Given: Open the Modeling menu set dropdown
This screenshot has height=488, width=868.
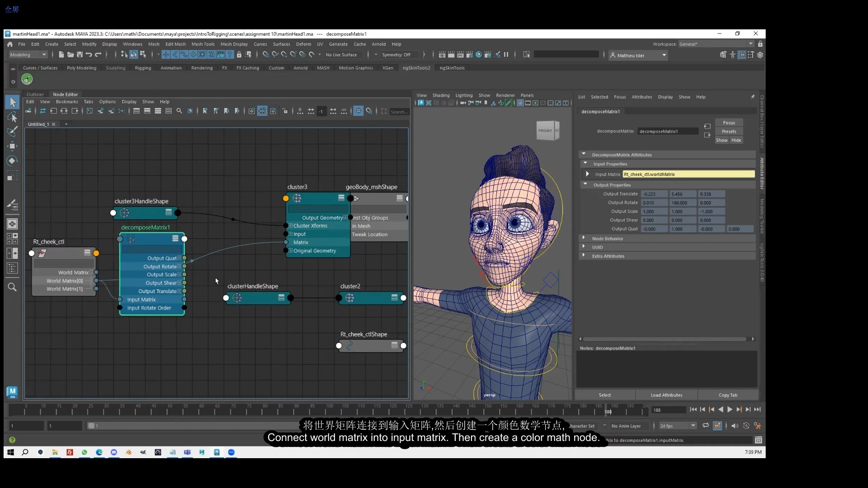Looking at the screenshot, I should click(x=28, y=55).
